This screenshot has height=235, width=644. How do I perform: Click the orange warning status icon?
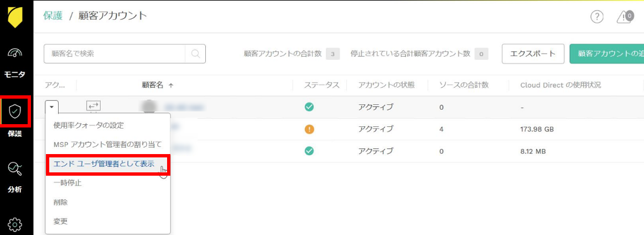point(309,129)
